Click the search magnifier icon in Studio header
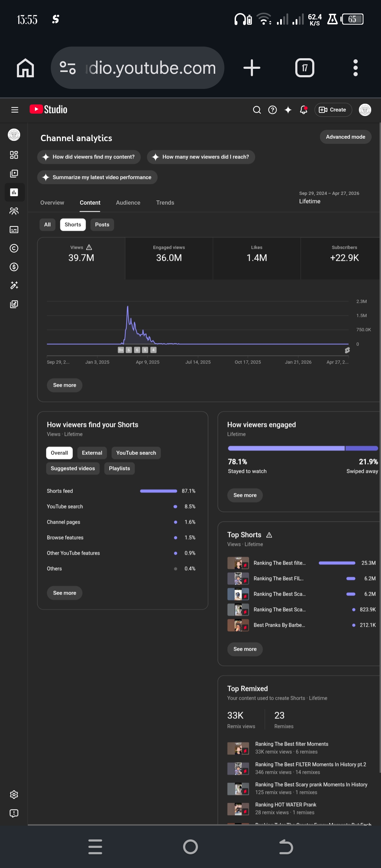 click(257, 110)
